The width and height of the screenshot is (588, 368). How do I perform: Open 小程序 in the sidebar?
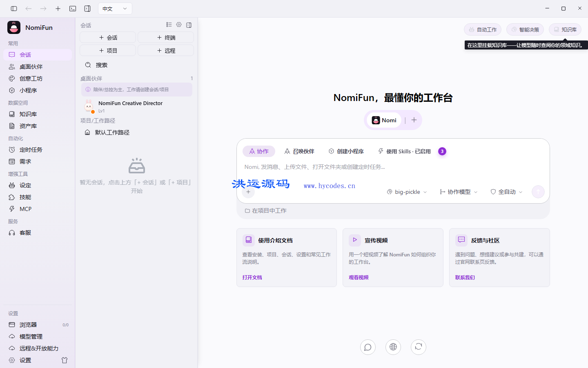point(38,90)
